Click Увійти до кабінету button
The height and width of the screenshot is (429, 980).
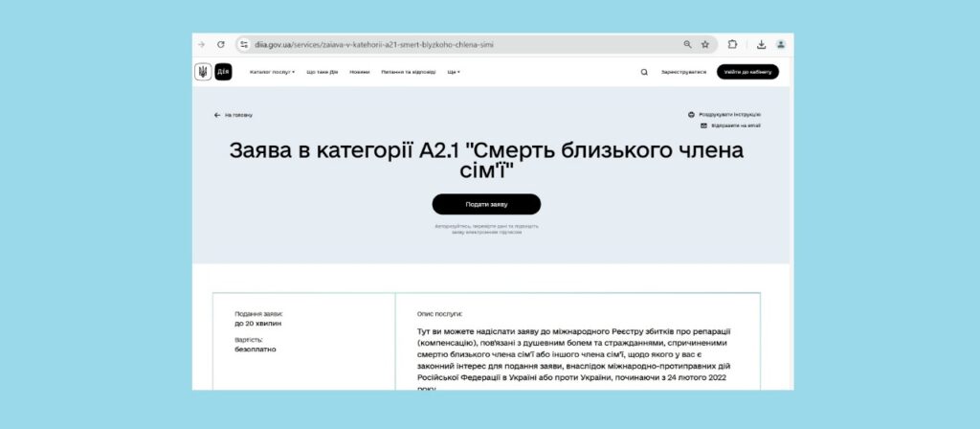click(x=747, y=72)
